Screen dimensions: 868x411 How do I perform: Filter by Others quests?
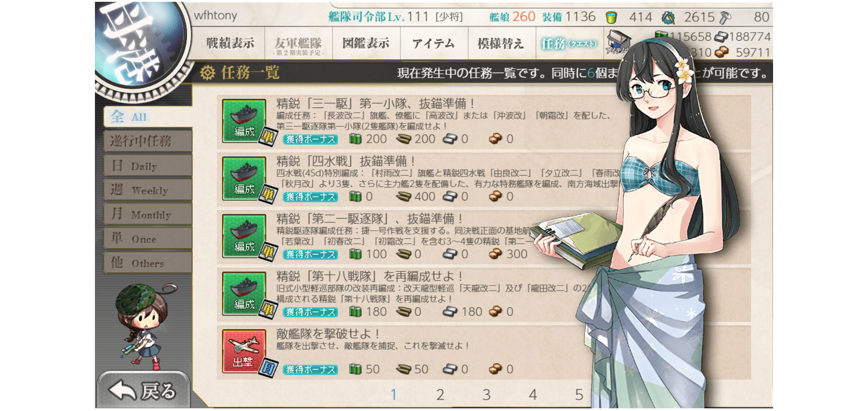click(148, 263)
